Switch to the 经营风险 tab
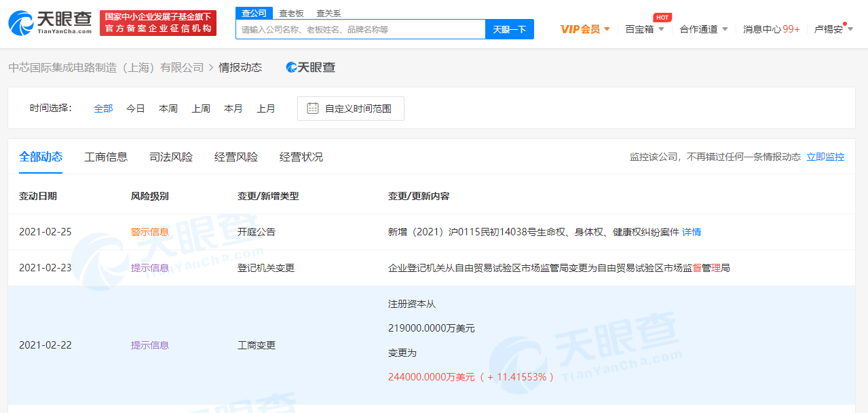The image size is (868, 413). point(236,157)
